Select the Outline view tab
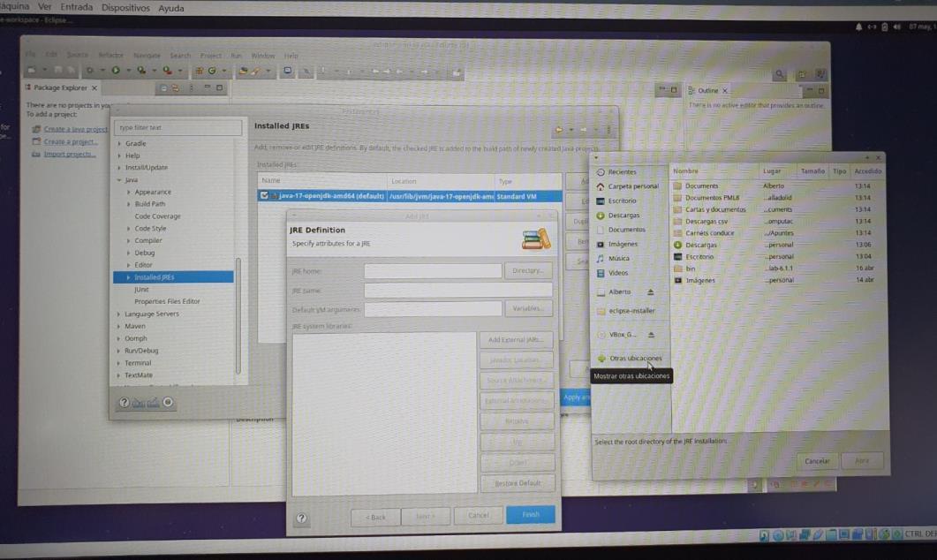This screenshot has width=937, height=560. pos(707,91)
